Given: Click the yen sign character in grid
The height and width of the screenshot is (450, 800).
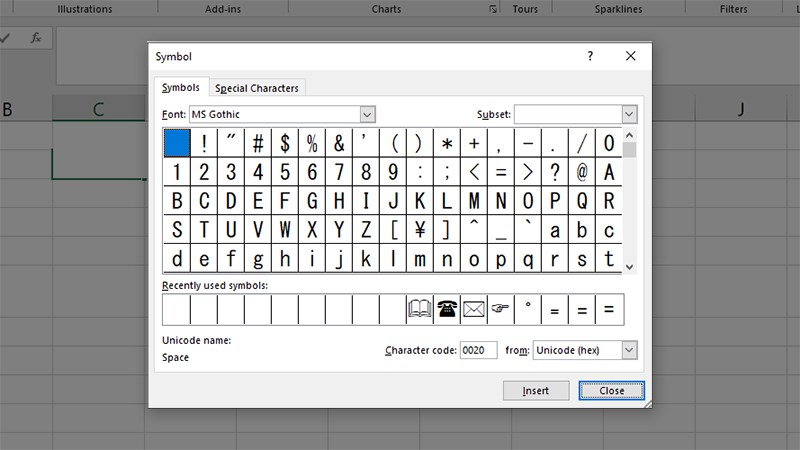Looking at the screenshot, I should pos(420,230).
